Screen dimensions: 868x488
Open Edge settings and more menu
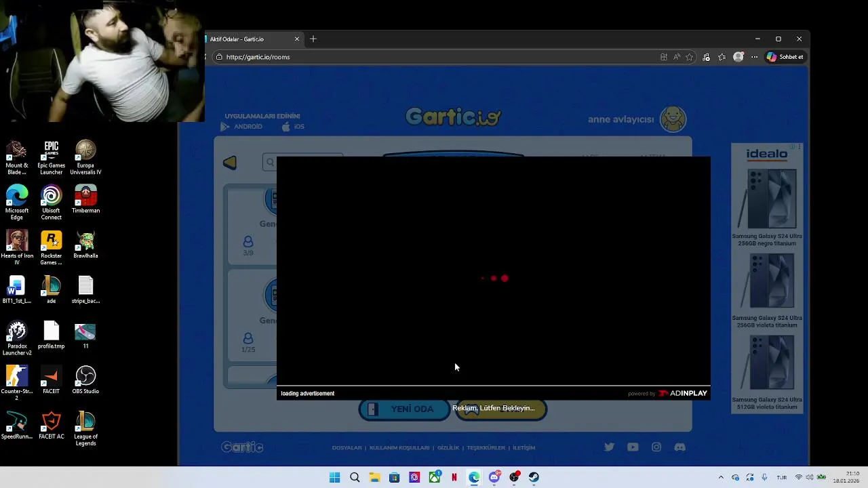(x=754, y=57)
